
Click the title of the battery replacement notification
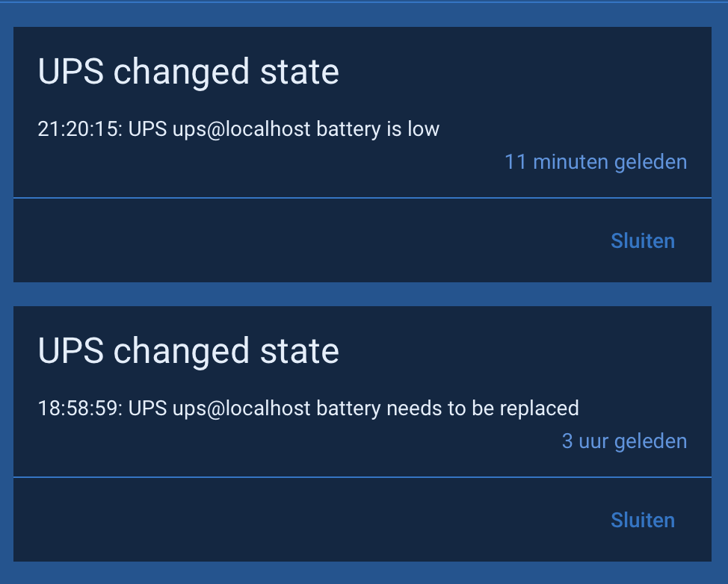point(188,351)
